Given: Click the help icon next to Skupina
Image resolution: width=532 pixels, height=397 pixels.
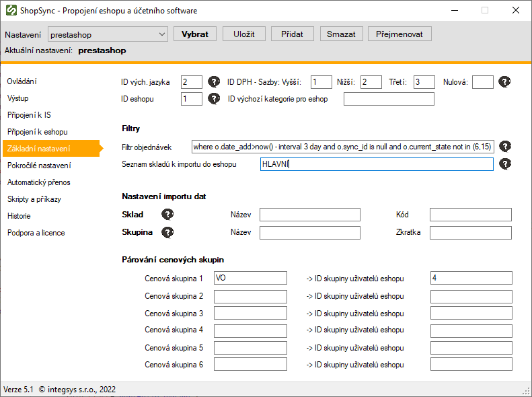Looking at the screenshot, I should click(x=167, y=232).
